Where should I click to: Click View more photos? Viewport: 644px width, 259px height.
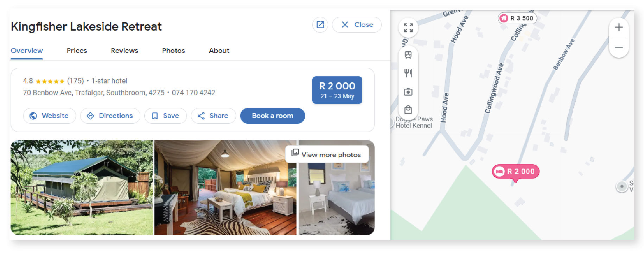(327, 154)
